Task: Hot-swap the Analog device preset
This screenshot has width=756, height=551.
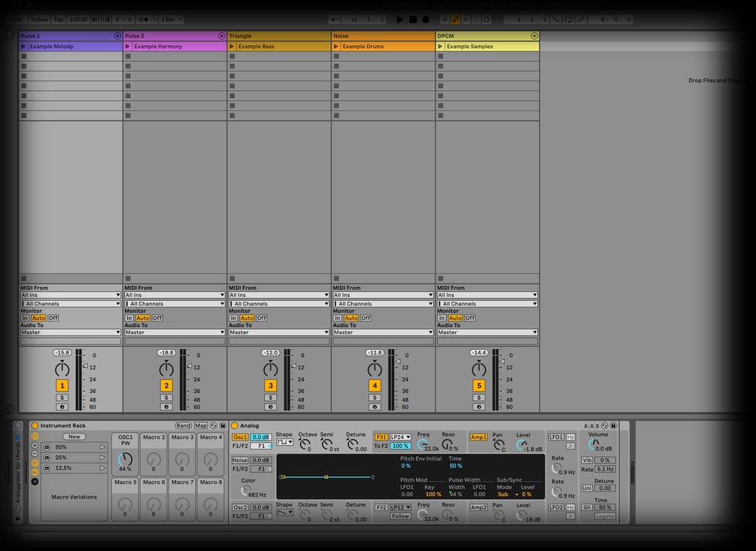Action: click(605, 425)
